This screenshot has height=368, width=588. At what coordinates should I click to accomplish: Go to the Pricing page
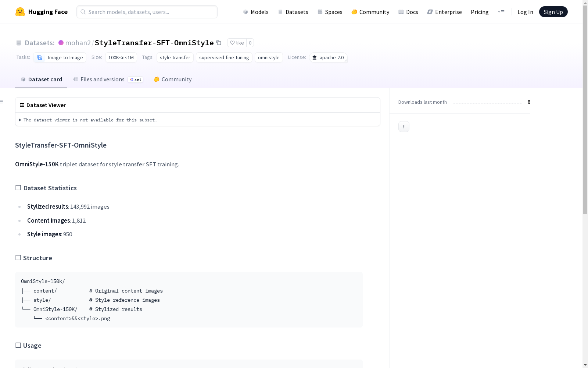coord(480,12)
